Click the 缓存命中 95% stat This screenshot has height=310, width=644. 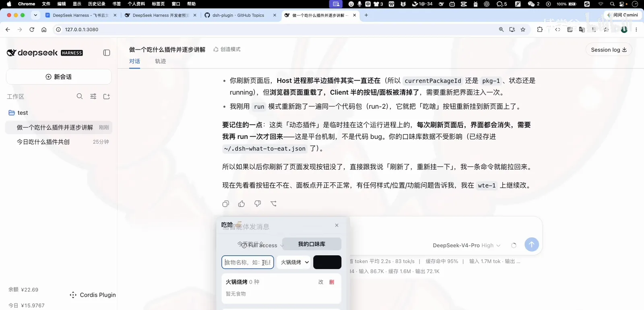[x=442, y=261]
